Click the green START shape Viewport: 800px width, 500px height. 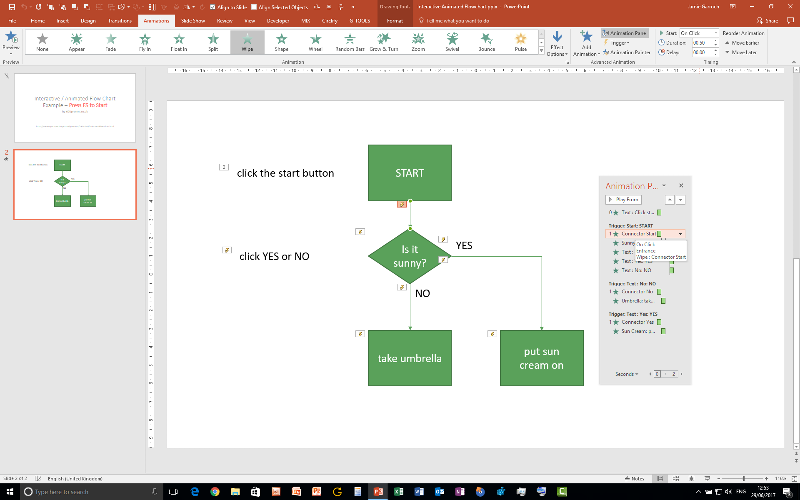(409, 173)
